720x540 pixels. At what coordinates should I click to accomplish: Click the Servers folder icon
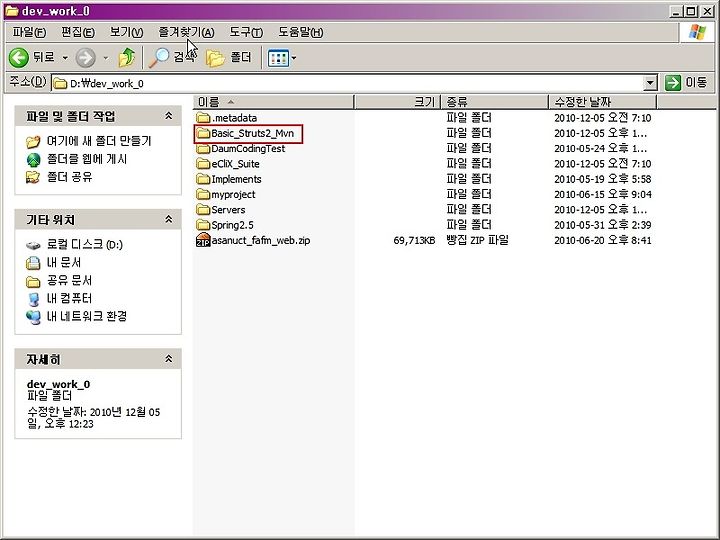[x=202, y=210]
